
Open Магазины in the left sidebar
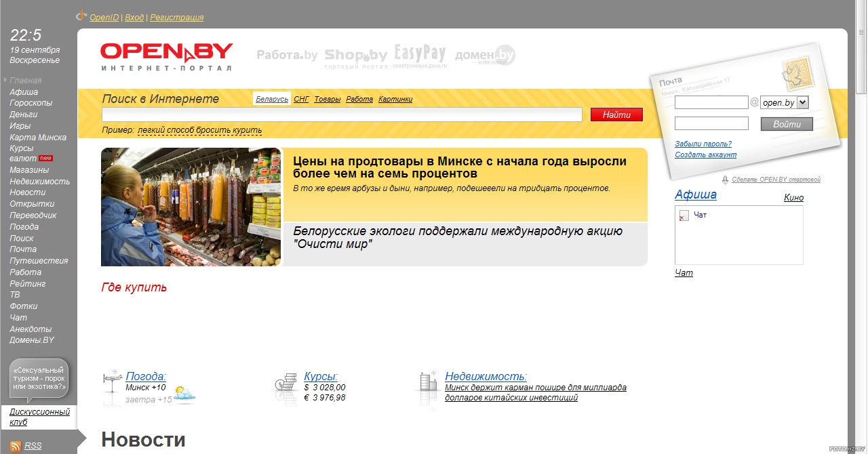pos(29,170)
